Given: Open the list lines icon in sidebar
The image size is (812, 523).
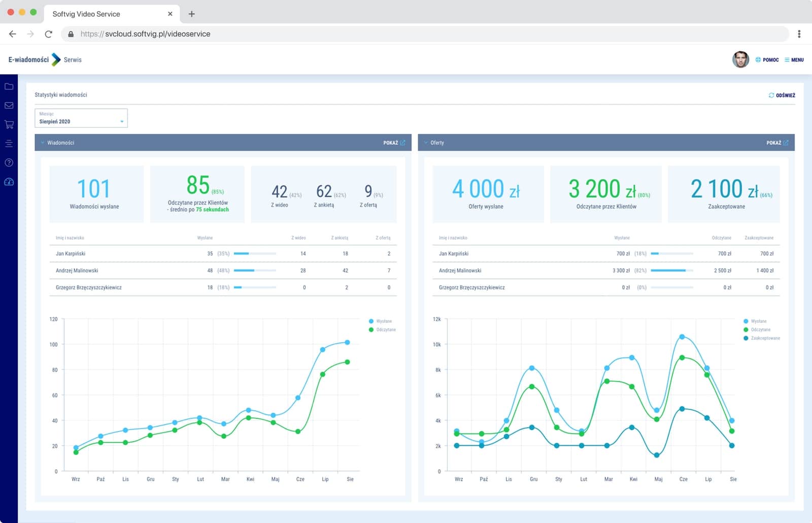Looking at the screenshot, I should 9,144.
